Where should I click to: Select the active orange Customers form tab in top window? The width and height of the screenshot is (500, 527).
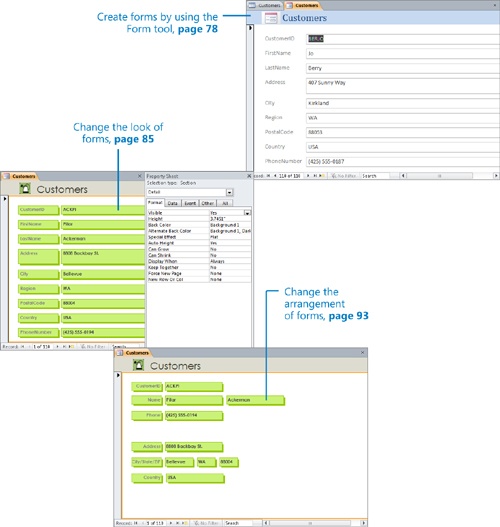point(303,5)
